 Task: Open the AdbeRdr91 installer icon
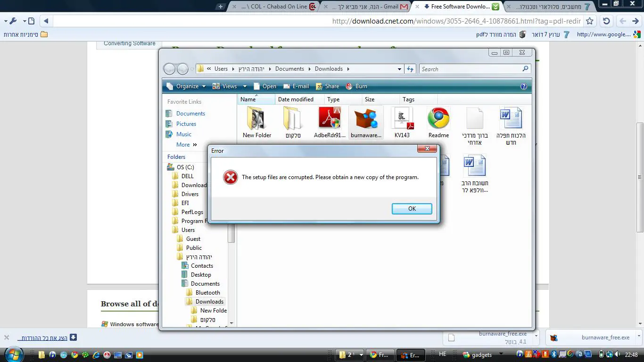[x=330, y=120]
